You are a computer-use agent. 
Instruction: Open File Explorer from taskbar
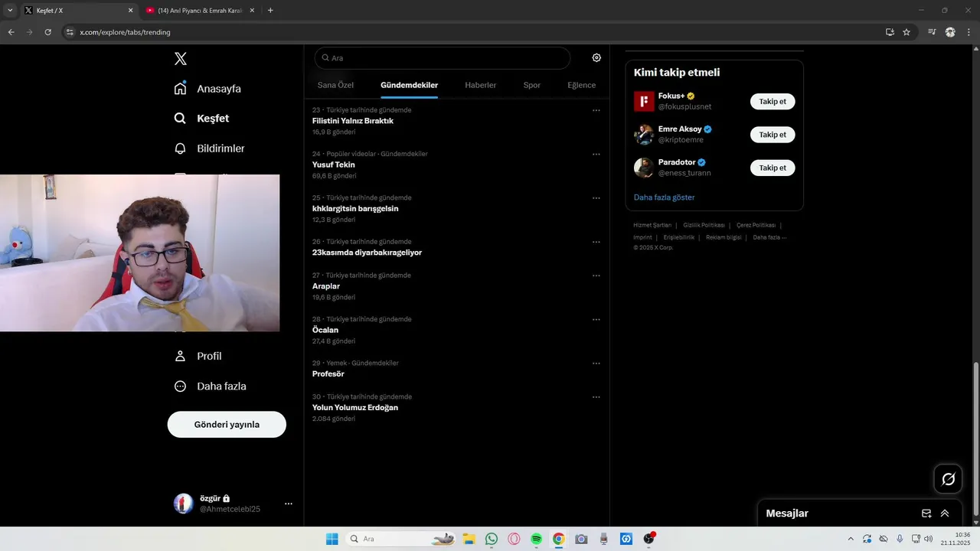(x=469, y=539)
